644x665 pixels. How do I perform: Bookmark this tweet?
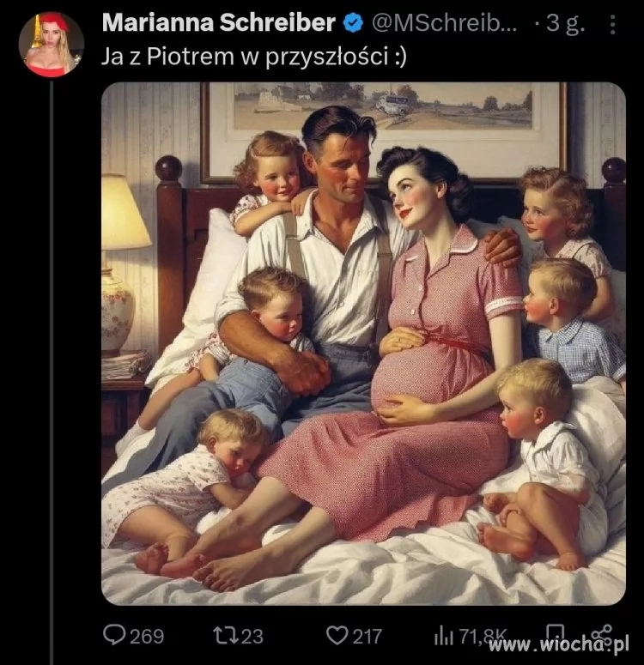pos(556,635)
